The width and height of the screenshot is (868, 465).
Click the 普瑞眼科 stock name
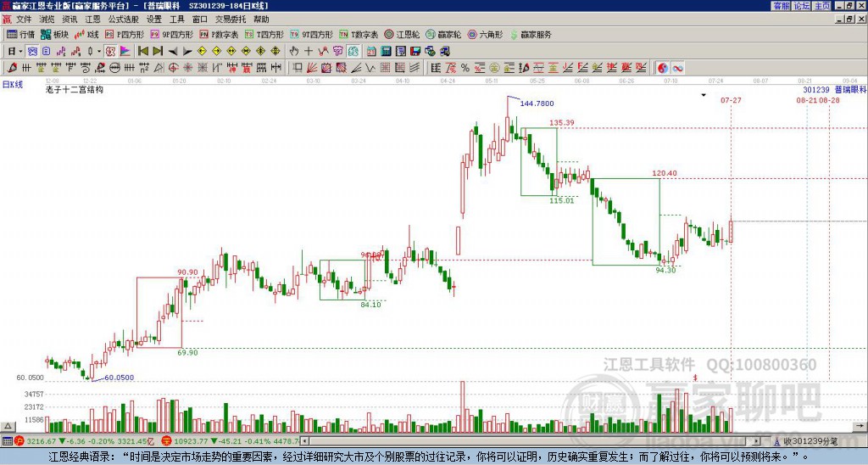[x=850, y=89]
